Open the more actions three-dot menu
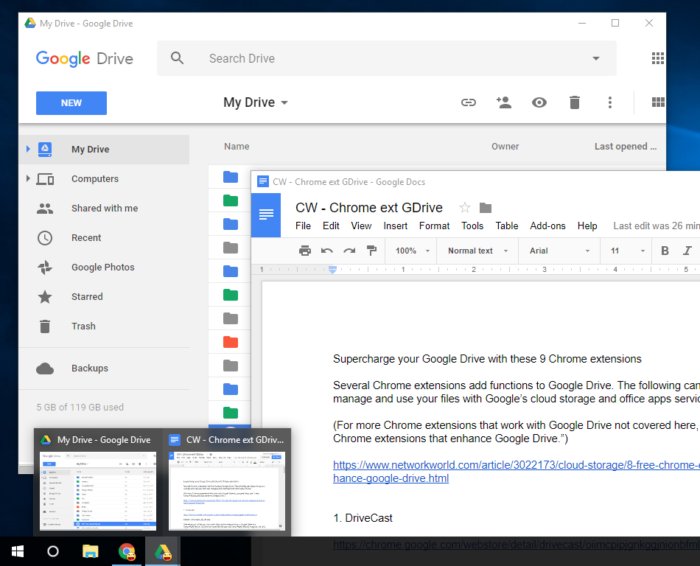Image resolution: width=700 pixels, height=566 pixels. pyautogui.click(x=610, y=102)
